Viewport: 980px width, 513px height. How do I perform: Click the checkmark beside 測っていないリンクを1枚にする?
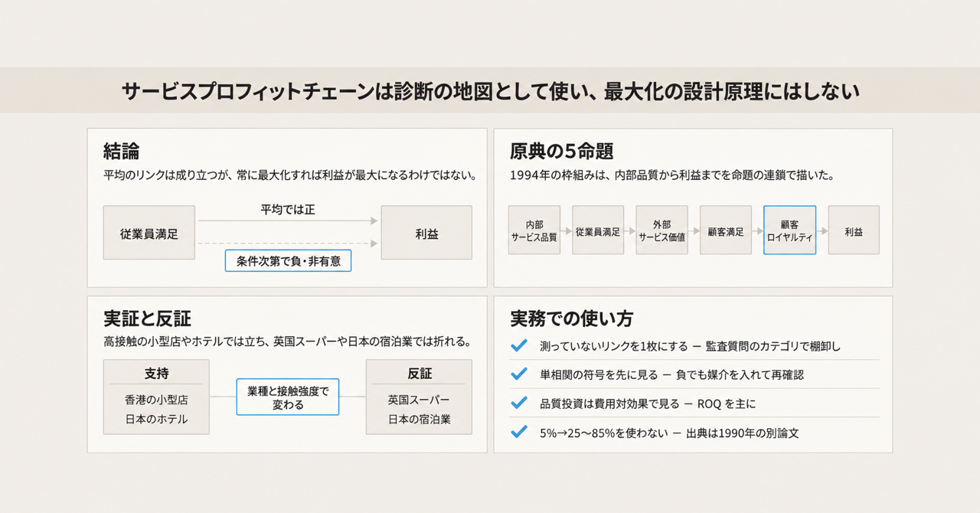[x=519, y=346]
